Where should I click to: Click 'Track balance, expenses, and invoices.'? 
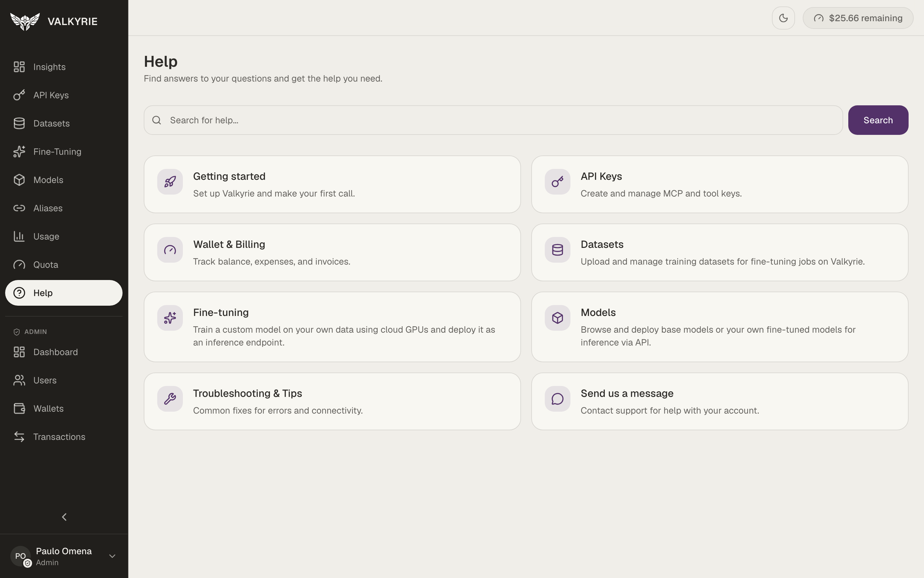[x=271, y=261]
